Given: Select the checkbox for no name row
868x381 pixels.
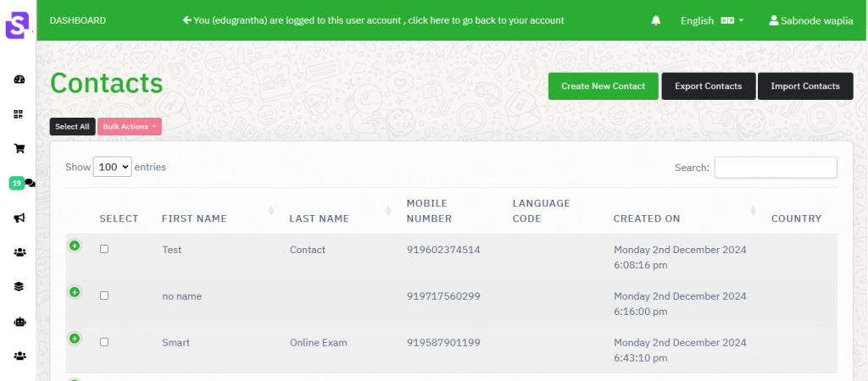Looking at the screenshot, I should click(104, 295).
